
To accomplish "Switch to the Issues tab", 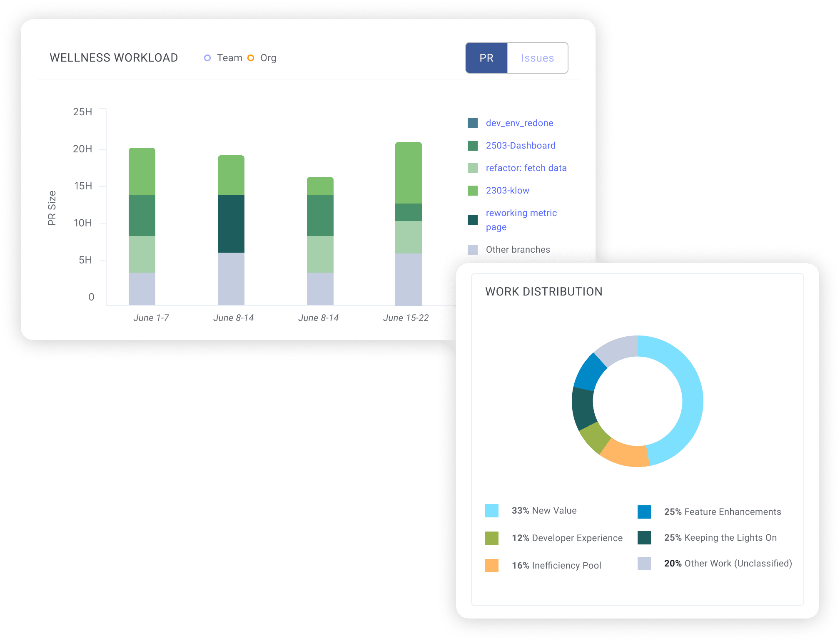I will tap(537, 58).
